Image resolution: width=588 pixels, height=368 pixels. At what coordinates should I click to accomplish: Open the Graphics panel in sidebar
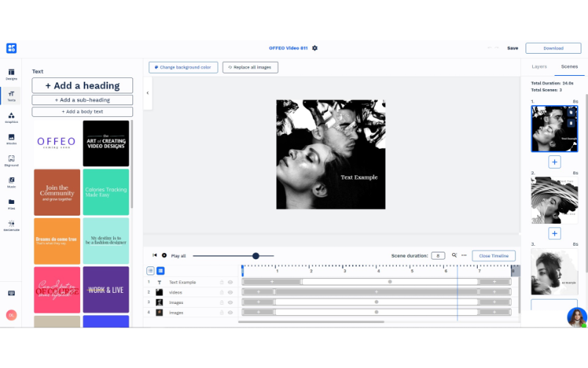(11, 118)
